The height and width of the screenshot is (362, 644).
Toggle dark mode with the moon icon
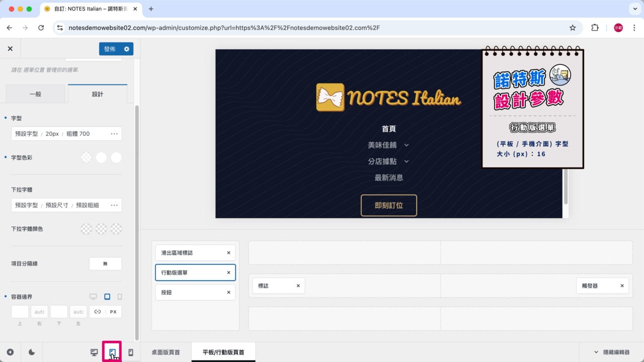click(x=31, y=352)
